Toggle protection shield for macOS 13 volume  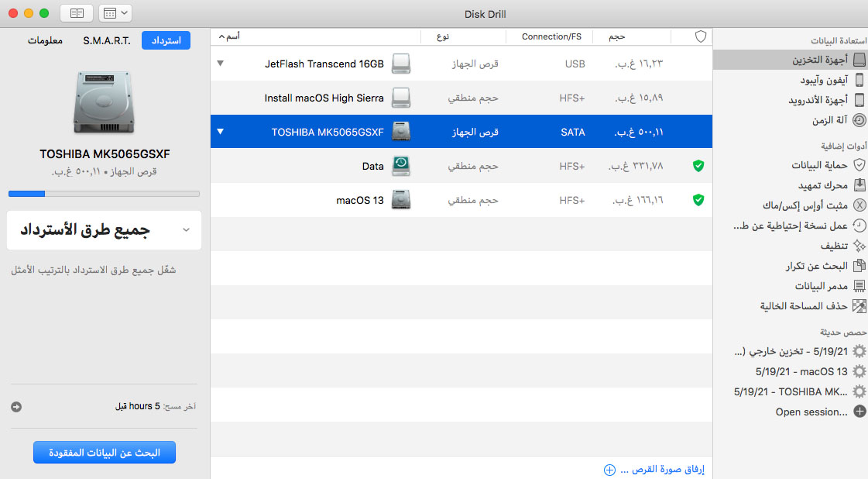point(698,200)
